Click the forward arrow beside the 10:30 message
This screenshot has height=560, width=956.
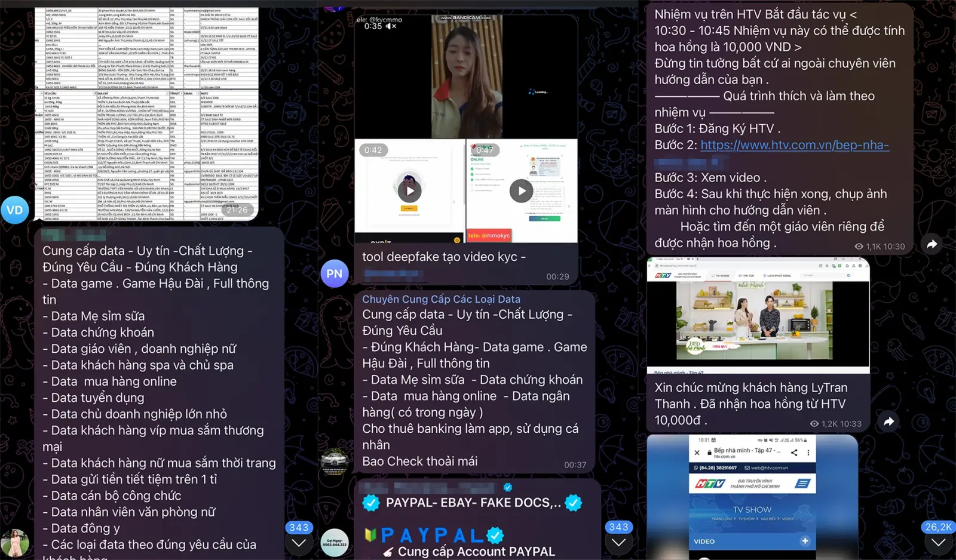pos(932,244)
